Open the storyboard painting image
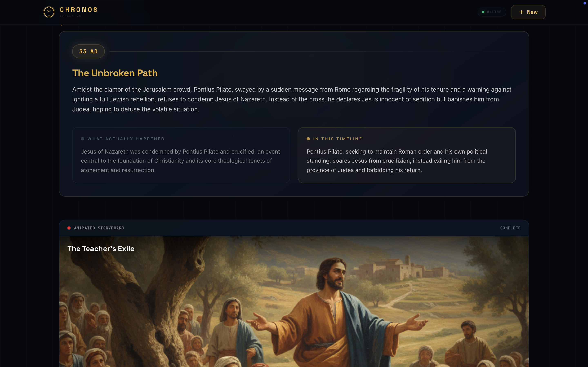Viewport: 588px width, 367px height. pos(294,302)
